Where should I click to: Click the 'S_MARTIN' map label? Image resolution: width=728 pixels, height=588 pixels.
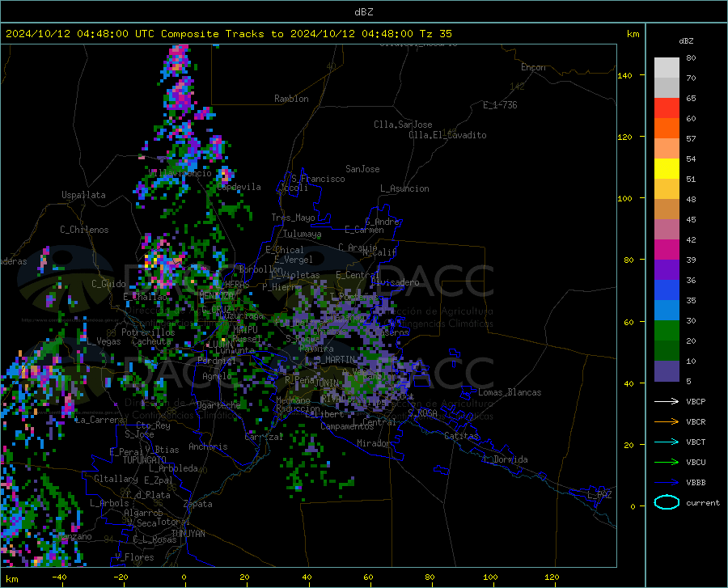[335, 360]
